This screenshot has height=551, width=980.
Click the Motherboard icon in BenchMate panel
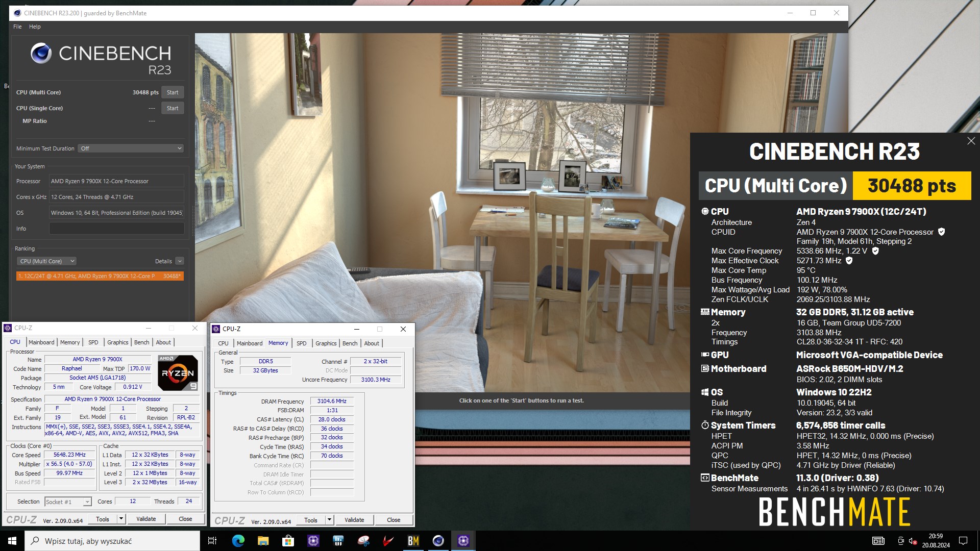pyautogui.click(x=705, y=368)
